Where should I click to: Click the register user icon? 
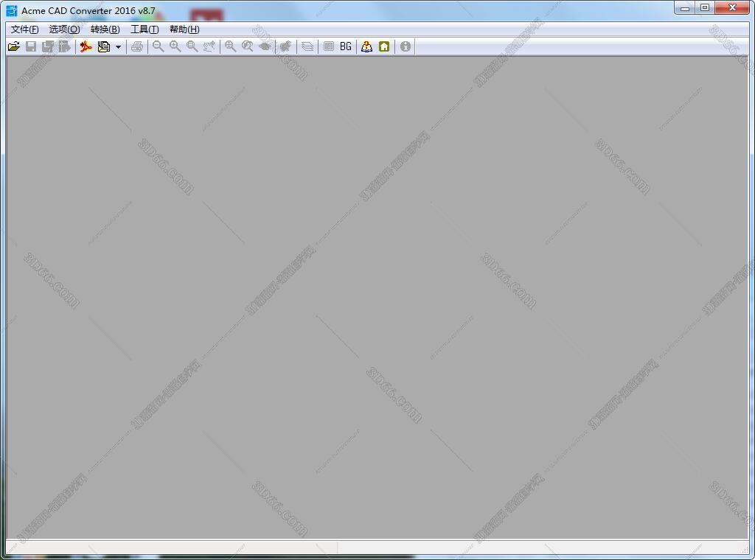click(x=367, y=46)
